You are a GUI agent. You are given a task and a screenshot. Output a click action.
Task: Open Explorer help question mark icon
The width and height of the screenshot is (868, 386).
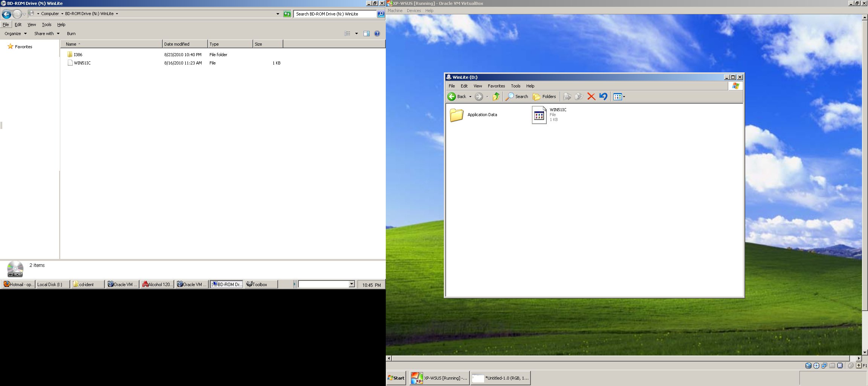click(x=377, y=34)
